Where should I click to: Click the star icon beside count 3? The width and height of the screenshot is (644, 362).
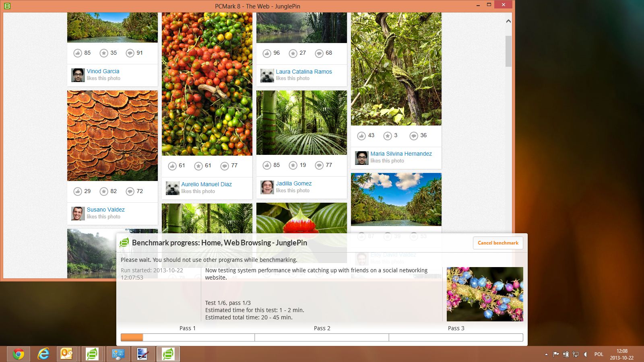[x=388, y=136]
